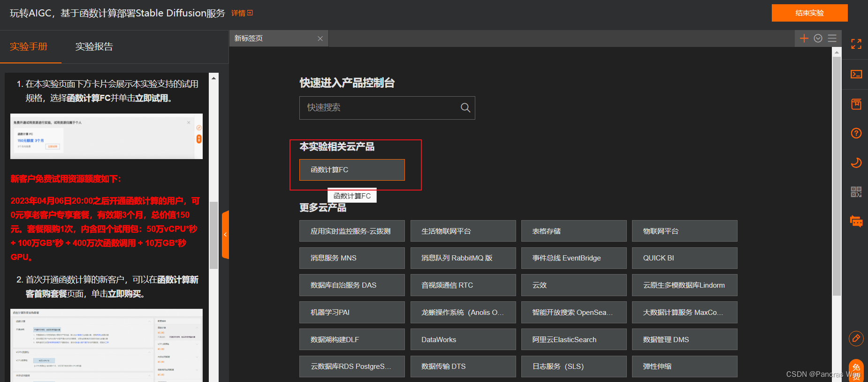Collapse the left panel with orange handle
This screenshot has width=868, height=382.
pos(225,235)
